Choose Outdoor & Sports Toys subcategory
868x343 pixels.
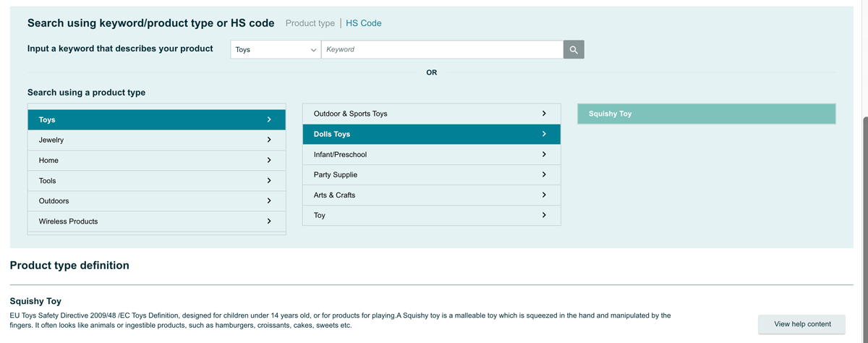point(351,114)
